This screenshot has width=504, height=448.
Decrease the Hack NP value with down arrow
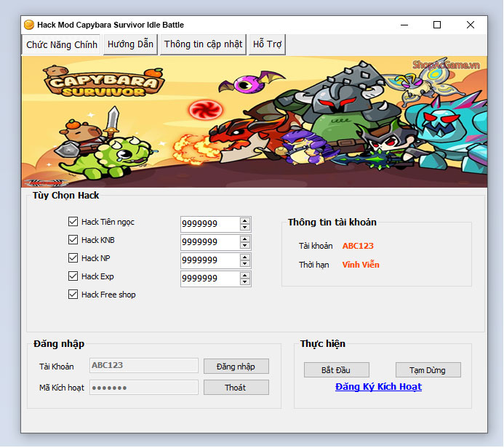pos(244,263)
